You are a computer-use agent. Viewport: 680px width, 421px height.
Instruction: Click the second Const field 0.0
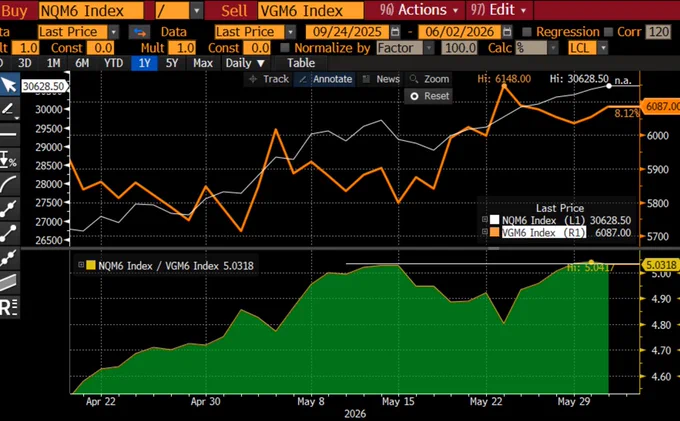(257, 48)
